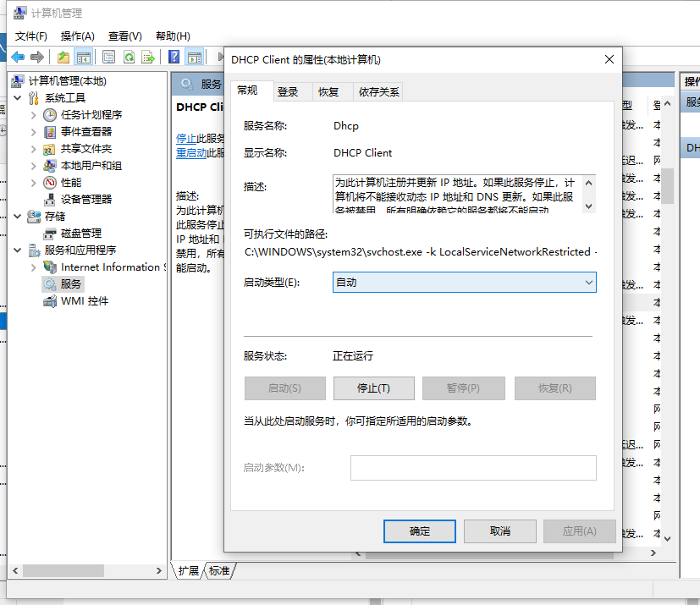
Task: Click the blue Back arrow in toolbar
Action: (18, 57)
